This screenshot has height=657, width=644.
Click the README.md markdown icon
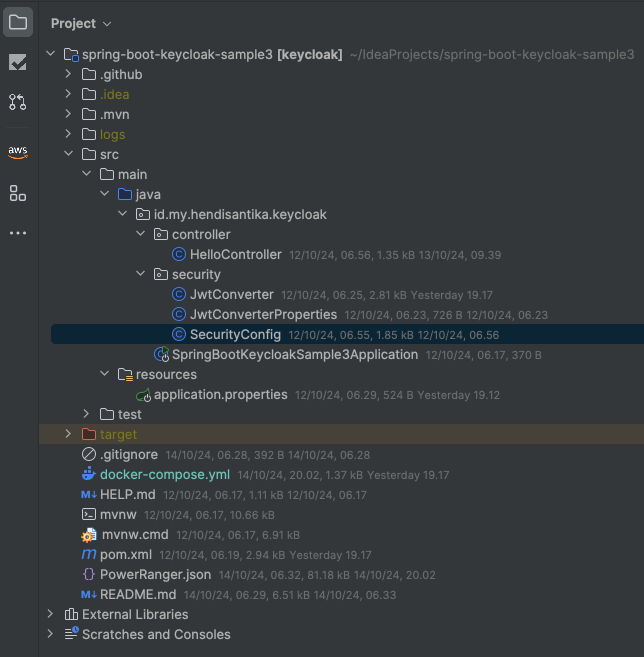coord(89,595)
